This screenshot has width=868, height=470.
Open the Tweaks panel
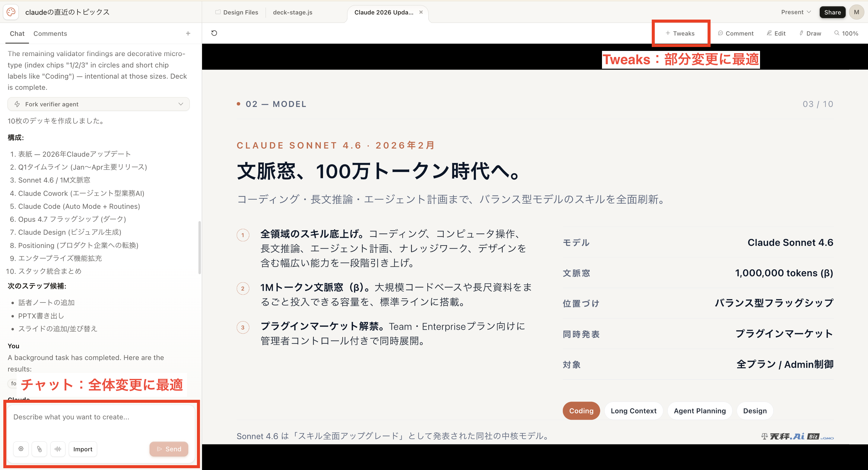click(680, 33)
